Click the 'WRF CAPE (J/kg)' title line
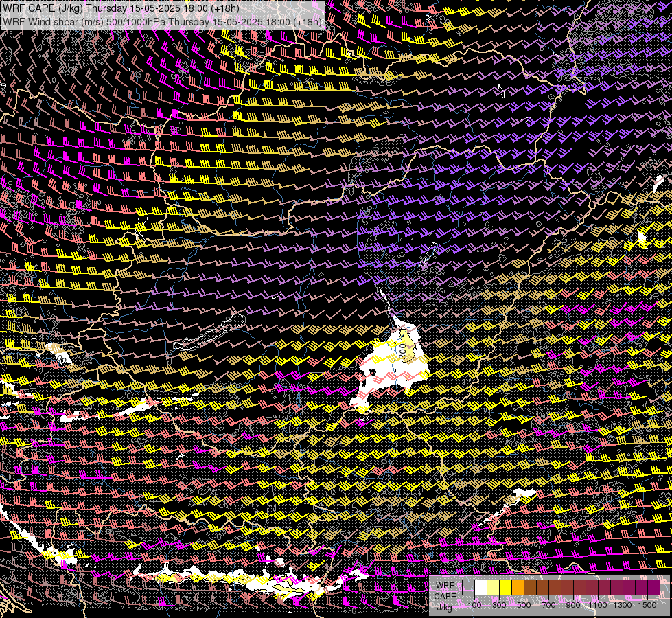This screenshot has height=618, width=672. click(121, 8)
